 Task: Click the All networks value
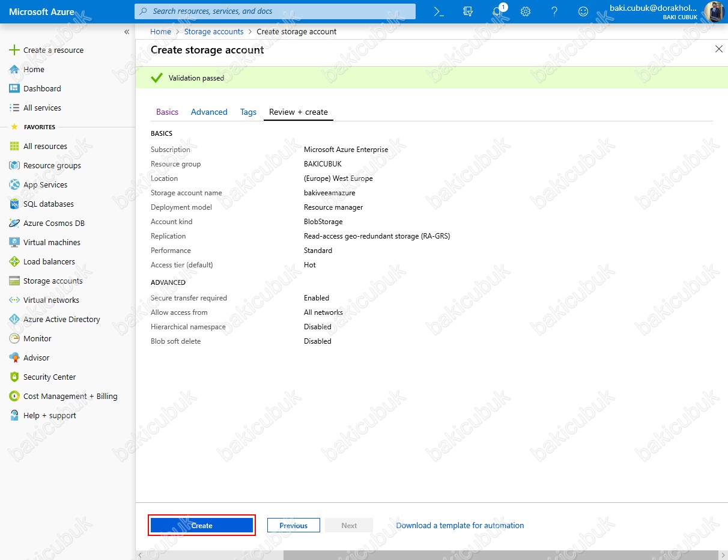coord(323,312)
